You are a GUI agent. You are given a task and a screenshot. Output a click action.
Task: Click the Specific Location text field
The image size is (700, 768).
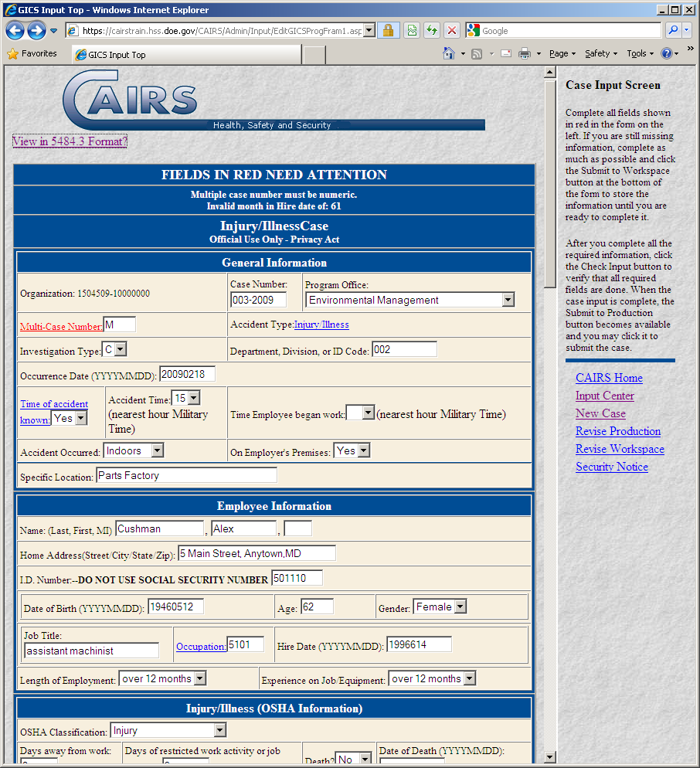186,476
